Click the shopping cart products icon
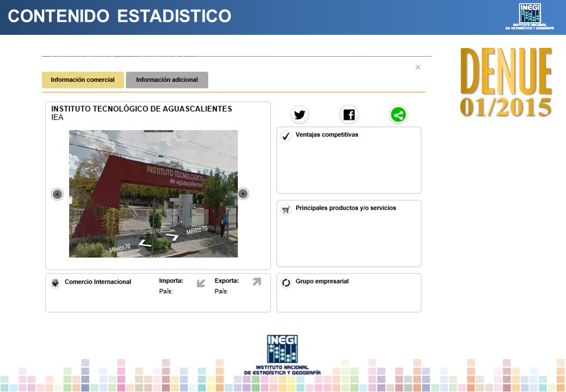Image resolution: width=566 pixels, height=392 pixels. 286,210
